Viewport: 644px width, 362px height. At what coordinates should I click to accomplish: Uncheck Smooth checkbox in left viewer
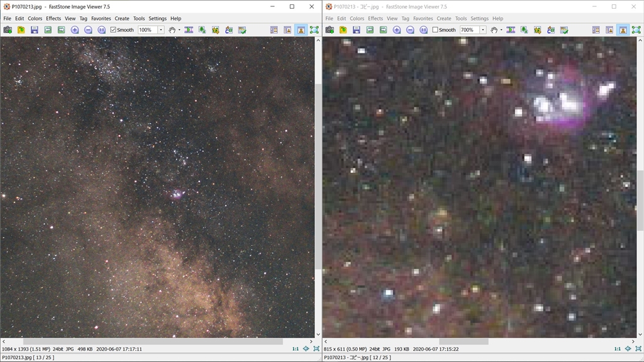[x=113, y=30]
